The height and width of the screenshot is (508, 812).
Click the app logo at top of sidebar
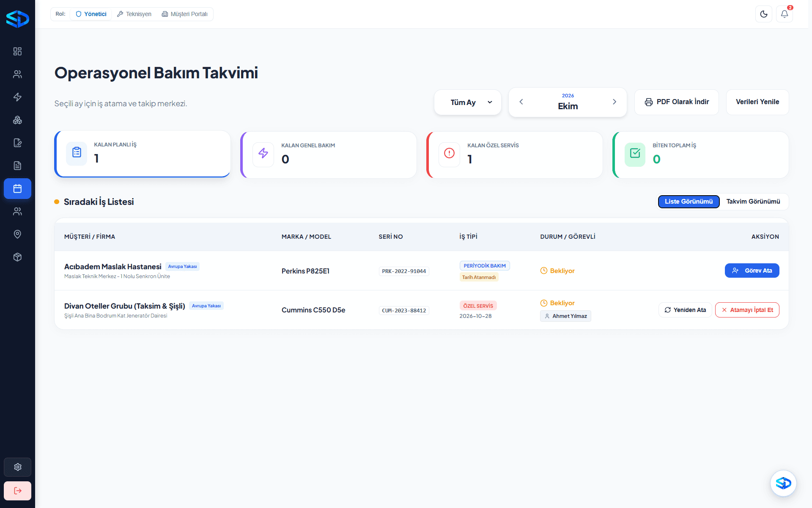(17, 19)
